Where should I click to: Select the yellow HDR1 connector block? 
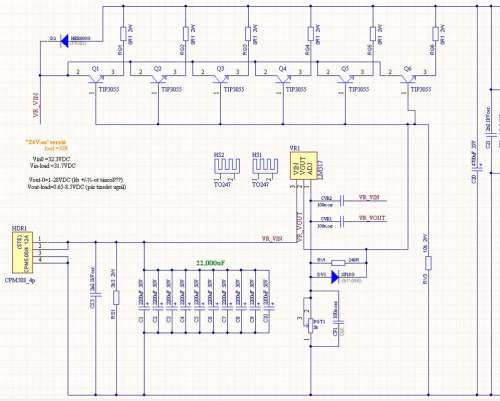click(x=22, y=252)
